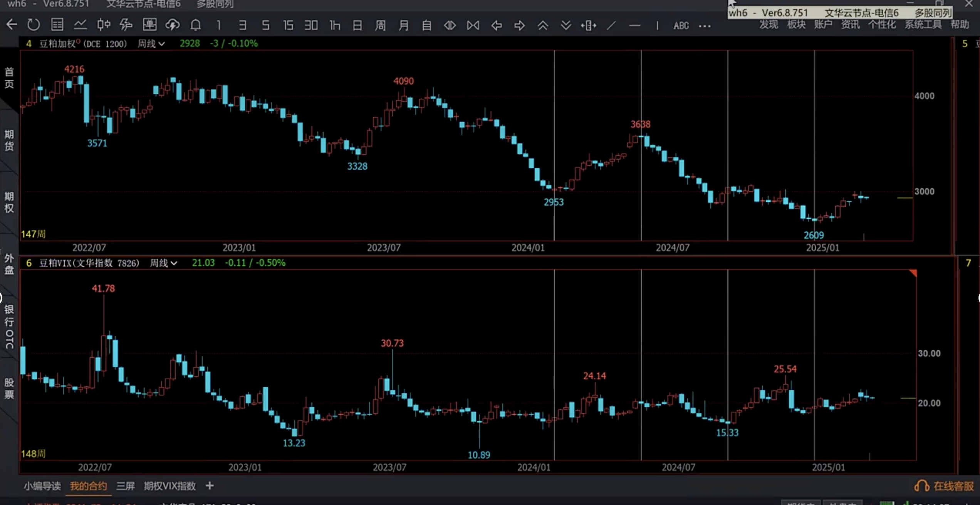Open the 期货 sidebar section
The image size is (980, 505).
tap(9, 140)
